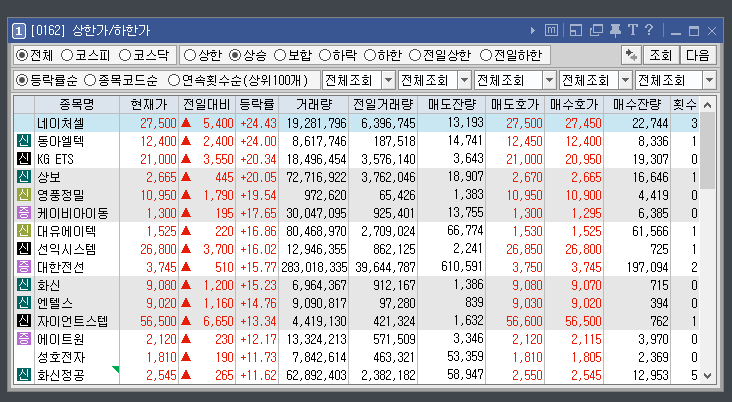The height and width of the screenshot is (402, 732).
Task: Click the 신 badge next to 화신정공
Action: coord(24,375)
